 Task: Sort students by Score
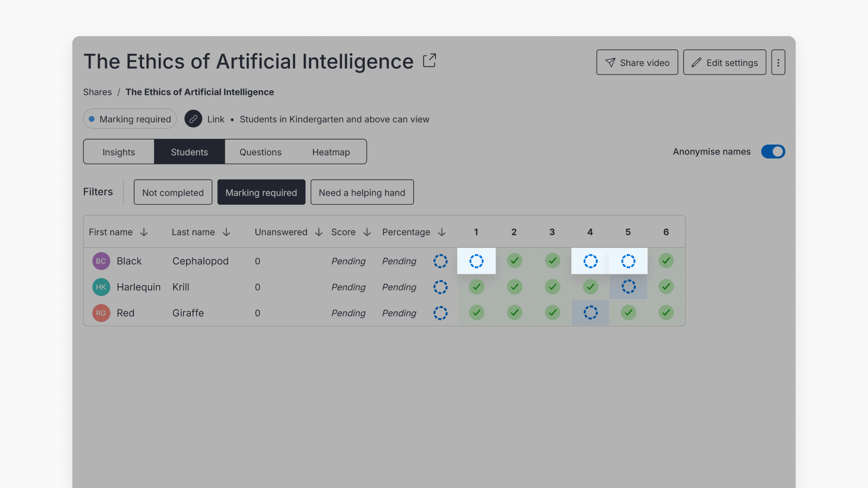pyautogui.click(x=351, y=232)
